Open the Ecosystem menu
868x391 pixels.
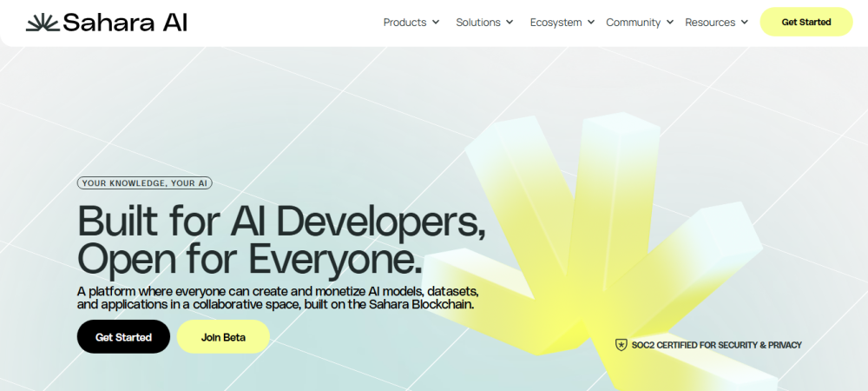556,22
